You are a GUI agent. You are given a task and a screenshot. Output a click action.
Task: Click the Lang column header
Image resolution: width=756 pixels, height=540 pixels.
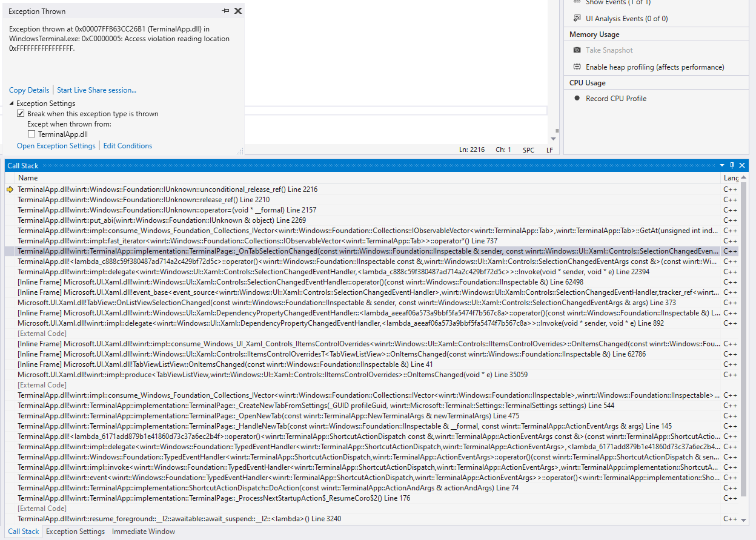click(x=731, y=178)
